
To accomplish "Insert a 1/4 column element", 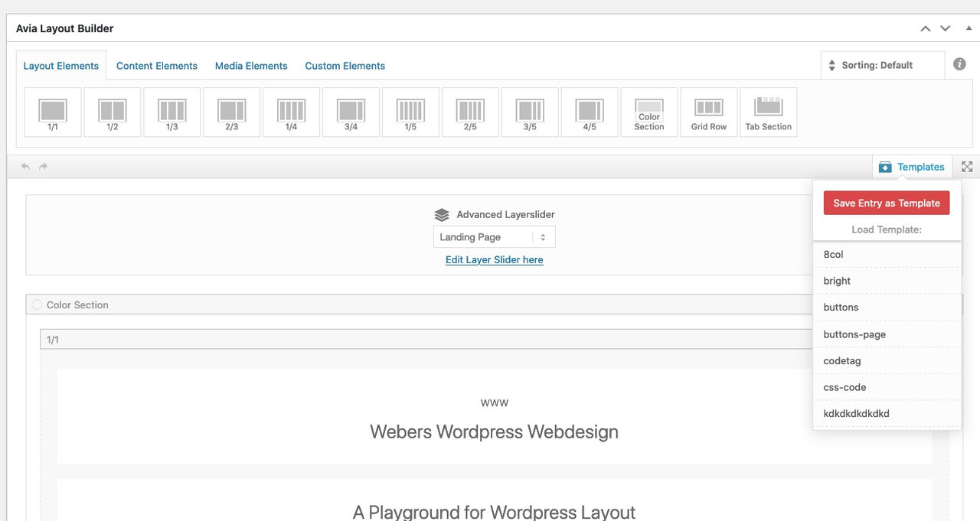I will pos(292,112).
